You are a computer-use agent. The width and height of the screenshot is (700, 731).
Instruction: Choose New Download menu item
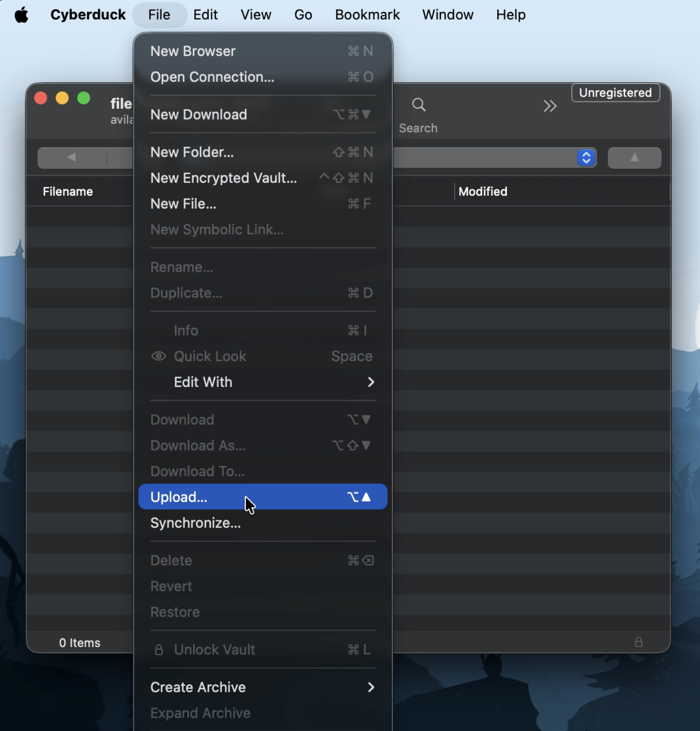click(x=262, y=114)
